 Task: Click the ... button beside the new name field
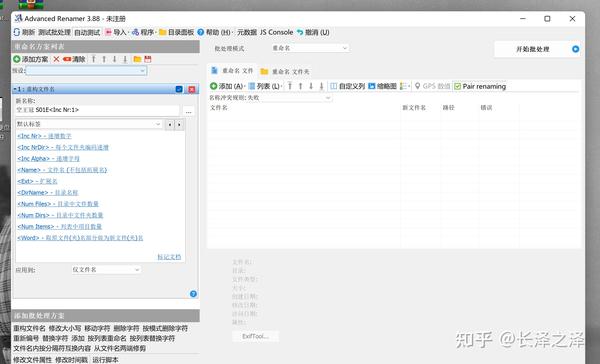(188, 111)
